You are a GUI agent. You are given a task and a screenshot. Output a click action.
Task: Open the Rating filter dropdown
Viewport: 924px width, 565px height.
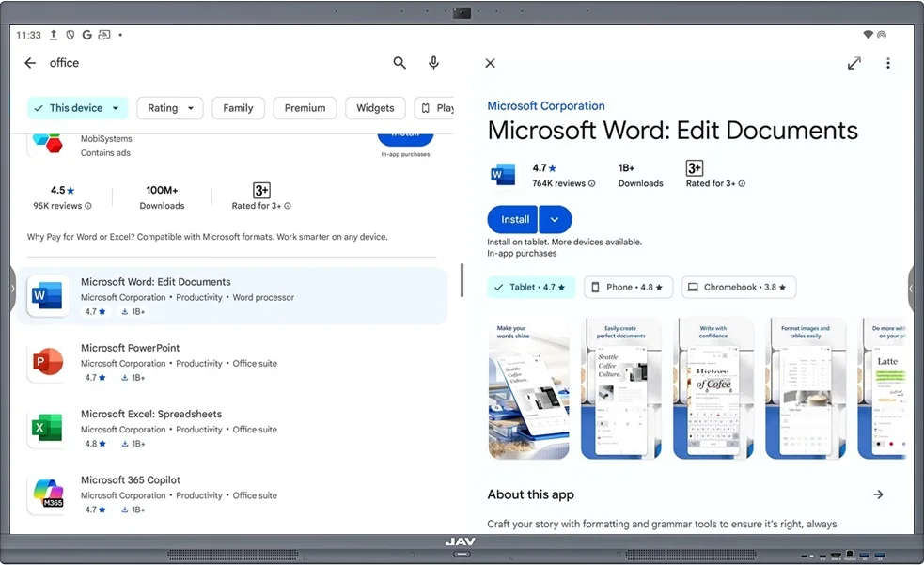pos(169,107)
